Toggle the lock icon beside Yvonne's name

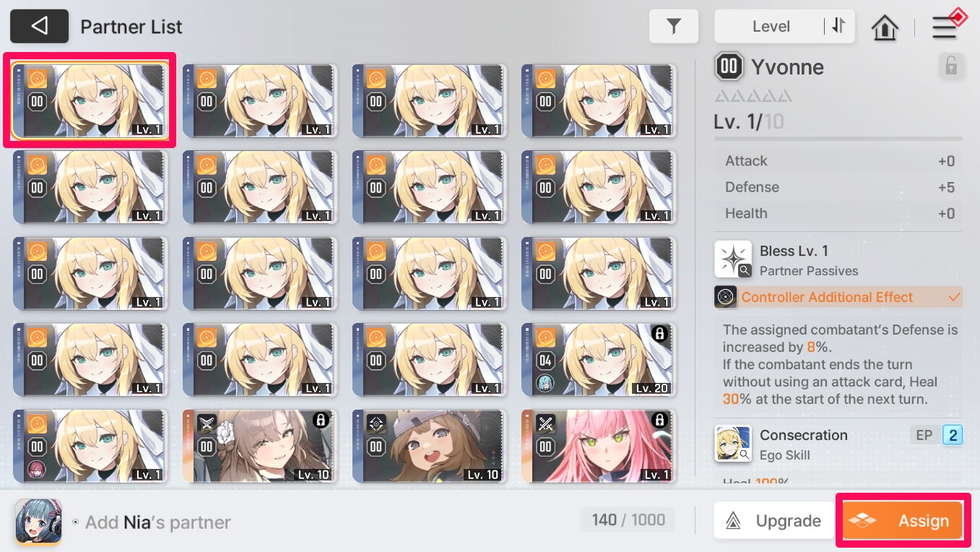pos(950,66)
